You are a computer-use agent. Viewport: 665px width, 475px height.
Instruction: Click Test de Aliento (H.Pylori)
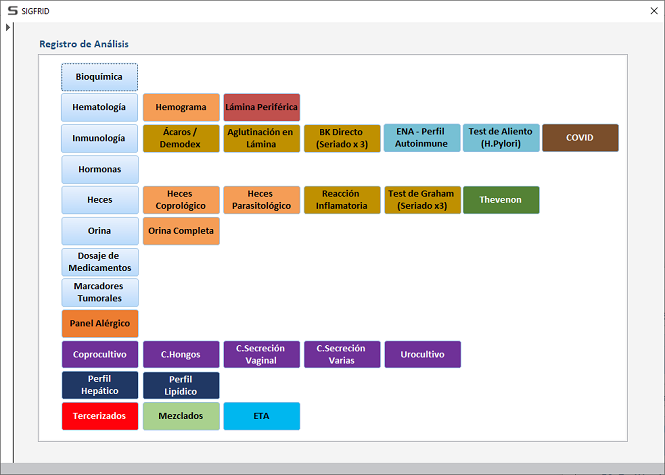500,138
